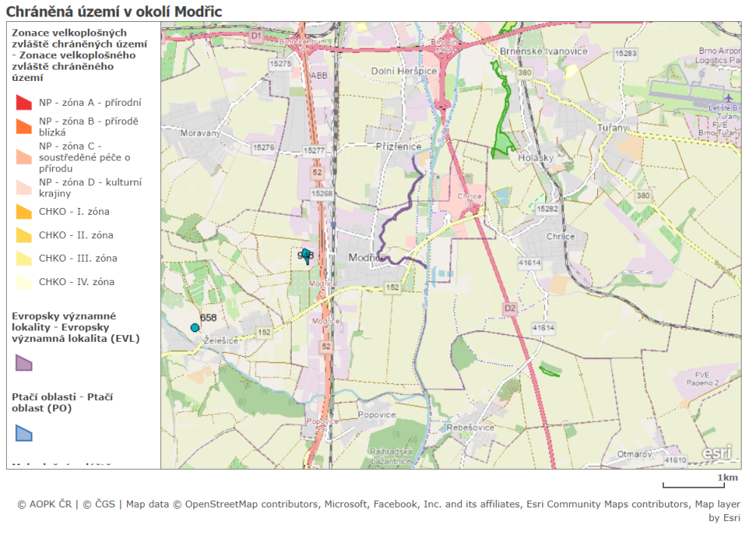
Task: Click the CHKO III. zóna legend swatch
Action: (24, 259)
